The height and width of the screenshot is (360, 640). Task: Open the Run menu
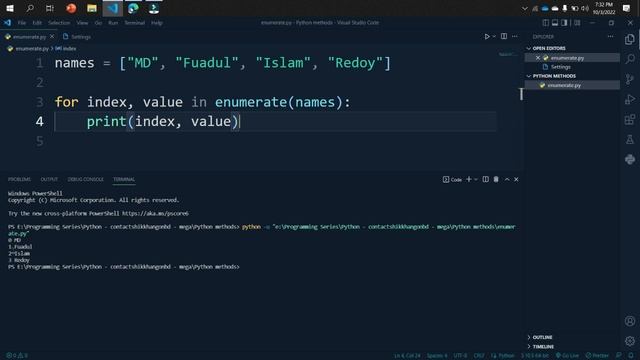click(113, 23)
